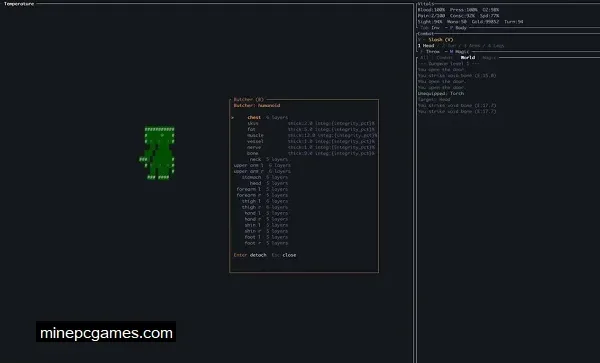Viewport: 600px width, 363px height.
Task: Select the fat layer under chest
Action: point(311,129)
